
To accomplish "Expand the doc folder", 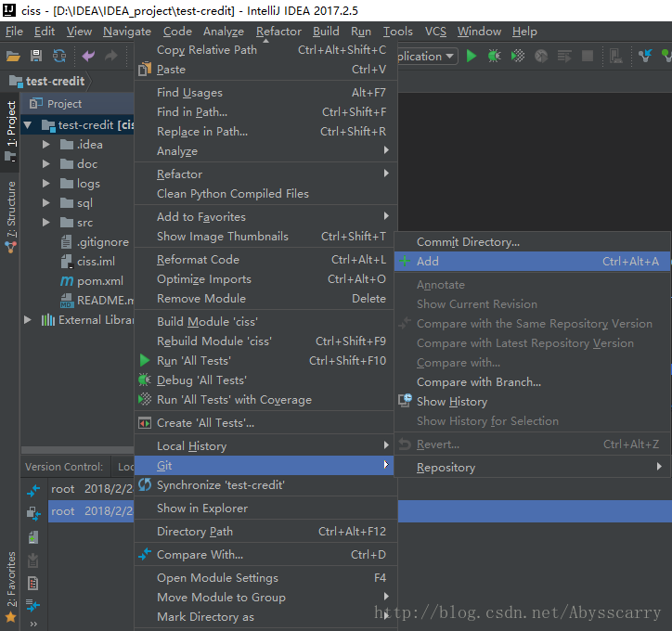I will [45, 163].
